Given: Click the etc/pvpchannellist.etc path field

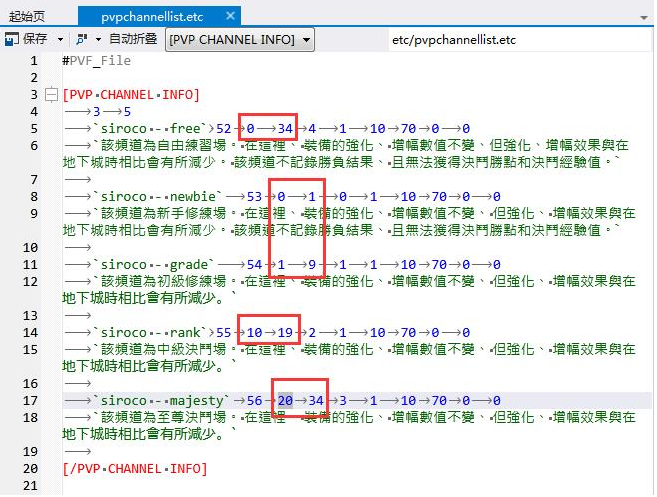Looking at the screenshot, I should 520,40.
